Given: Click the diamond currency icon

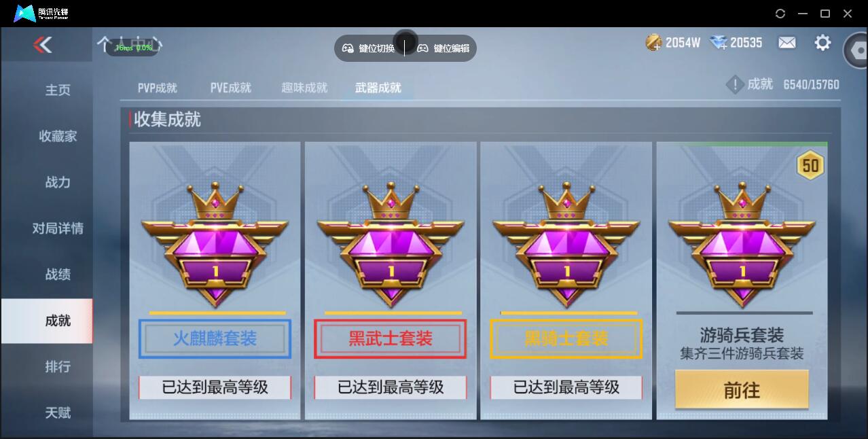Looking at the screenshot, I should tap(718, 43).
